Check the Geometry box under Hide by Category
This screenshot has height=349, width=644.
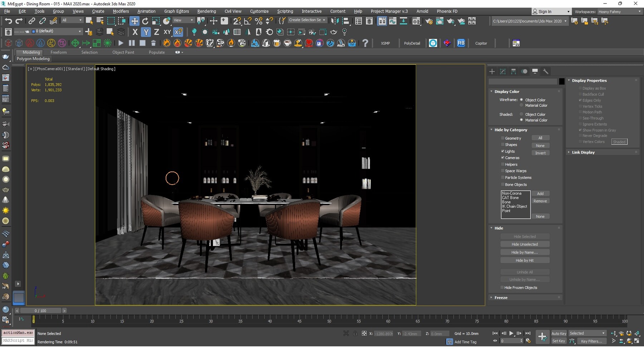(503, 138)
